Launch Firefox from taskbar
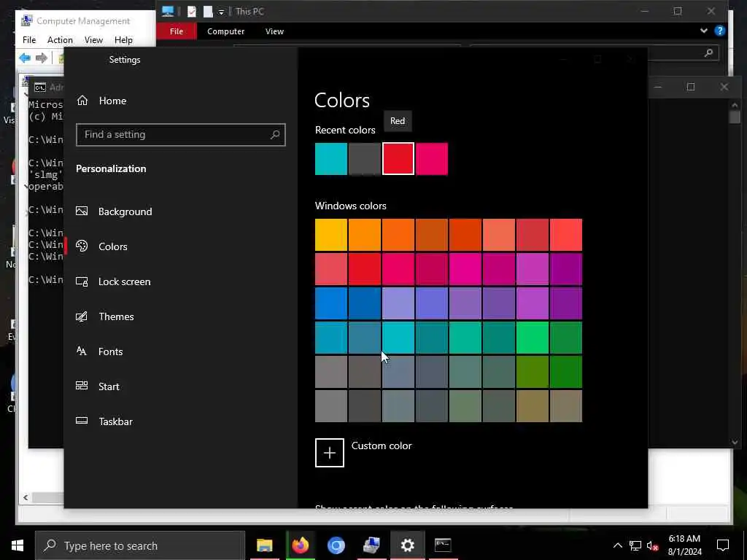The width and height of the screenshot is (747, 560). coord(300,545)
